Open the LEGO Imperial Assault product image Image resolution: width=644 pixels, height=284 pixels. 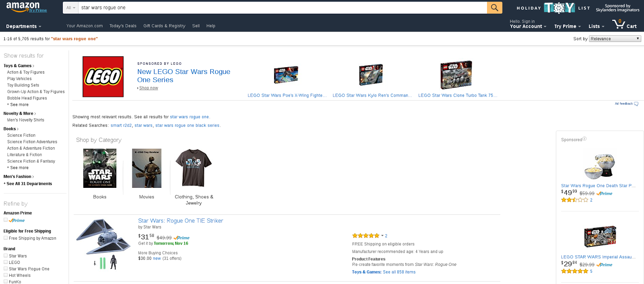pyautogui.click(x=600, y=236)
